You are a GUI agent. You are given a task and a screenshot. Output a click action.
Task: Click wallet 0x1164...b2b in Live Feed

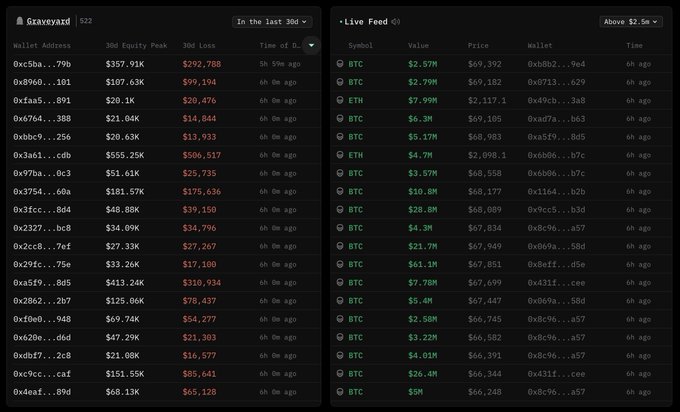[x=556, y=192]
